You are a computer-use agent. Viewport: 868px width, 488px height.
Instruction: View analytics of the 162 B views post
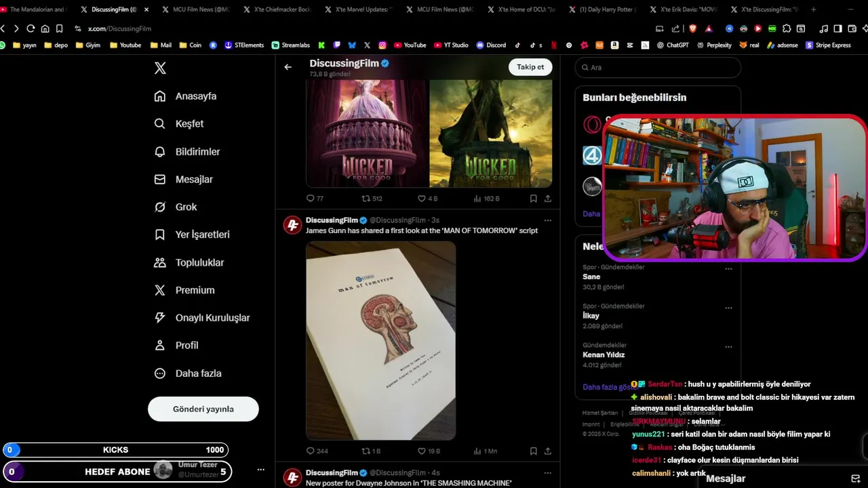tap(486, 199)
